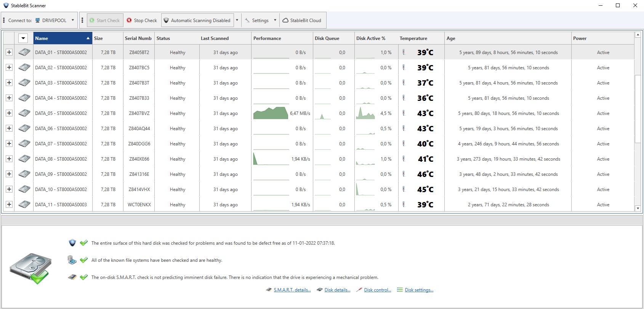Expand the DATA_10 disk row
Screen dimensions: 644x309
pyautogui.click(x=9, y=189)
